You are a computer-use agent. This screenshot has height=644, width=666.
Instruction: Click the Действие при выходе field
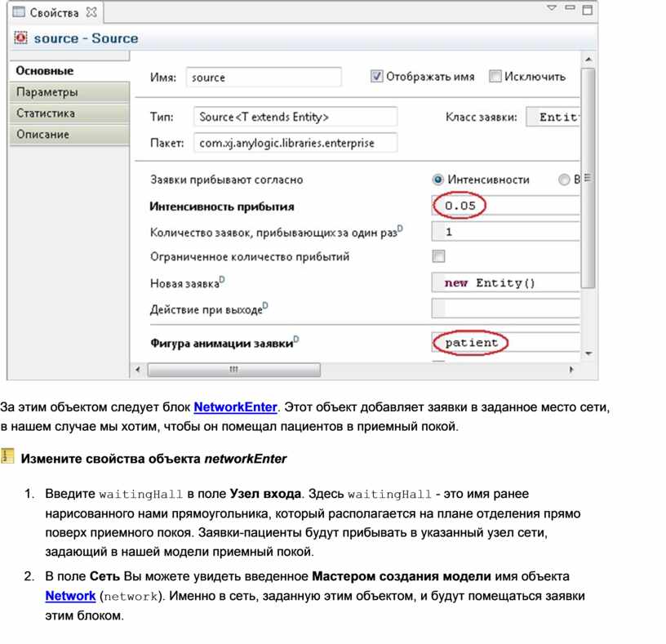pyautogui.click(x=505, y=309)
